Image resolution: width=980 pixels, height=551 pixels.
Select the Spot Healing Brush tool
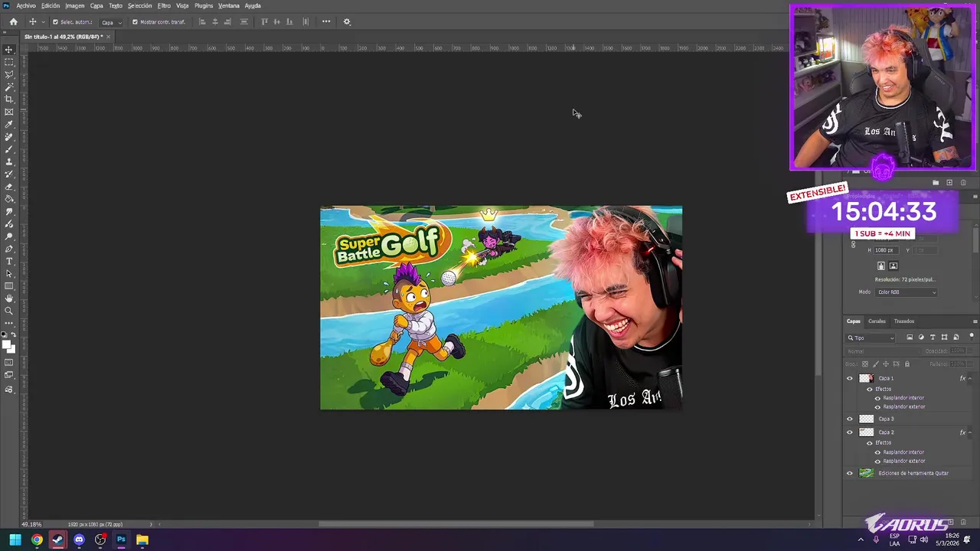[x=9, y=136]
